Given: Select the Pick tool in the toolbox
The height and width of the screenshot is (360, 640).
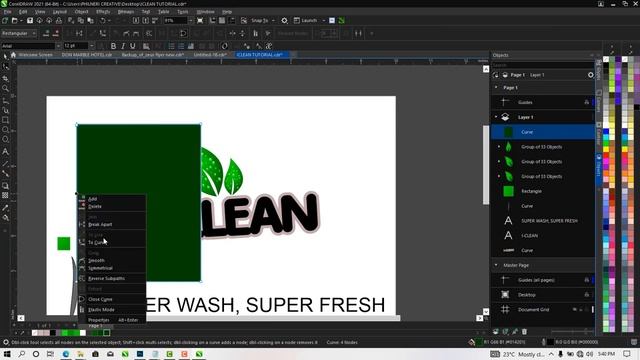Looking at the screenshot, I should click(x=5, y=56).
